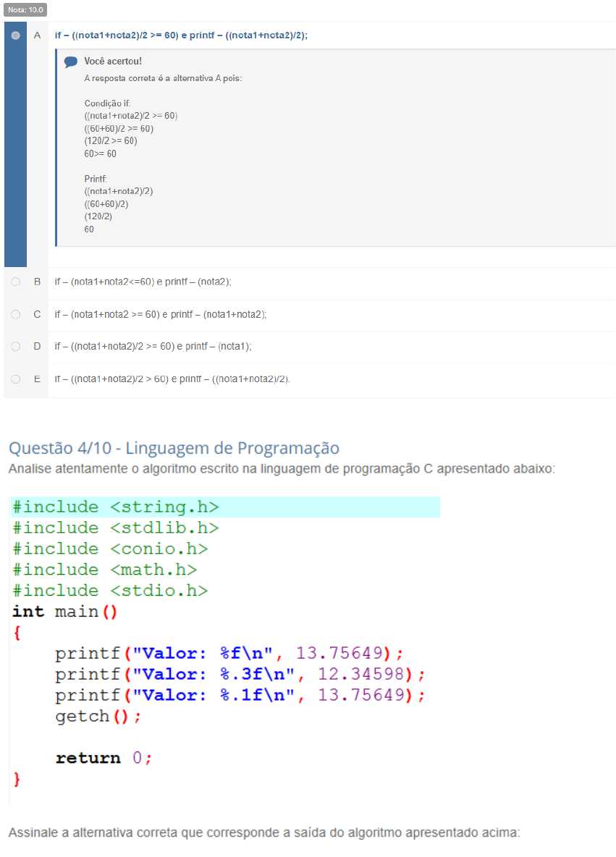
Task: Click the filled radio indicator of alternative A
Action: (x=15, y=34)
